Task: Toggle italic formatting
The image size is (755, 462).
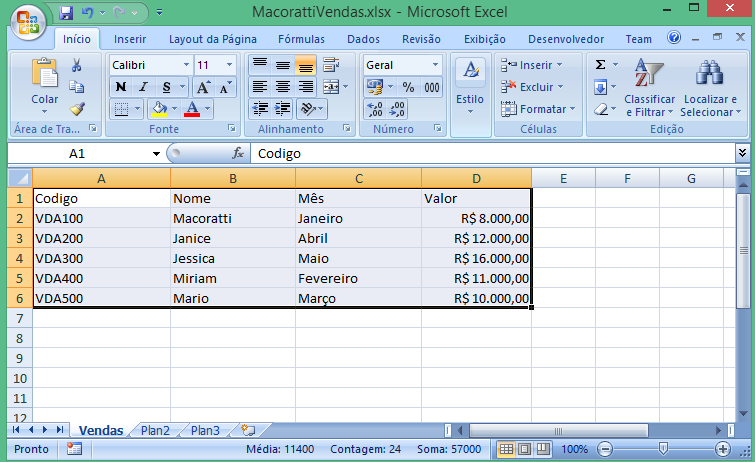Action: pos(143,87)
